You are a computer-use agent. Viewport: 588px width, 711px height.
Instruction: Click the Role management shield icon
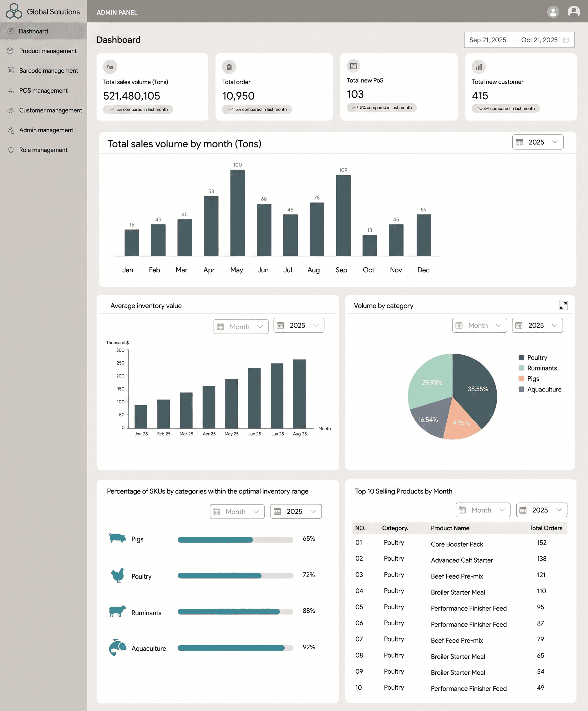[x=11, y=150]
